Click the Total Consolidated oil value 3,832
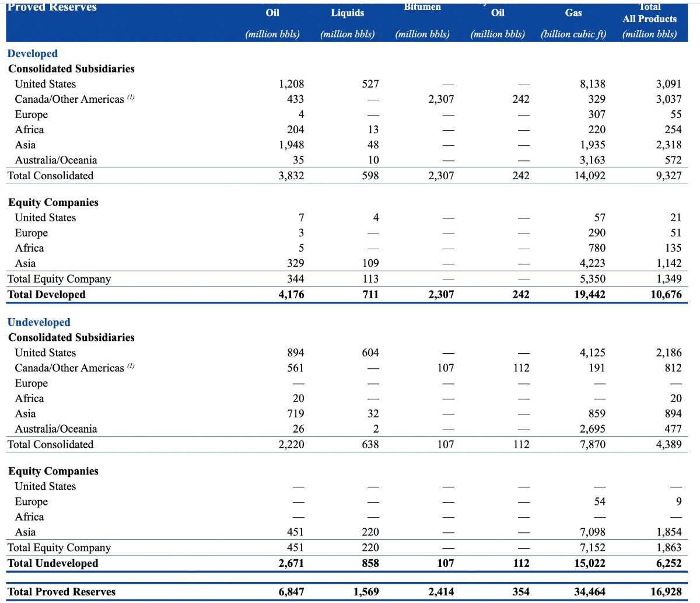This screenshot has width=700, height=603. pos(292,176)
